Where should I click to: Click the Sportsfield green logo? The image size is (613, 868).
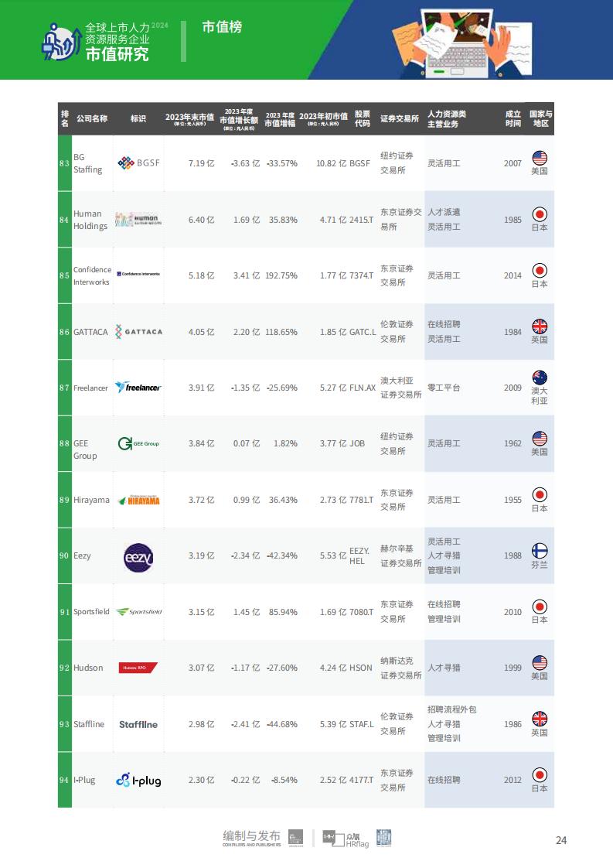tap(139, 612)
